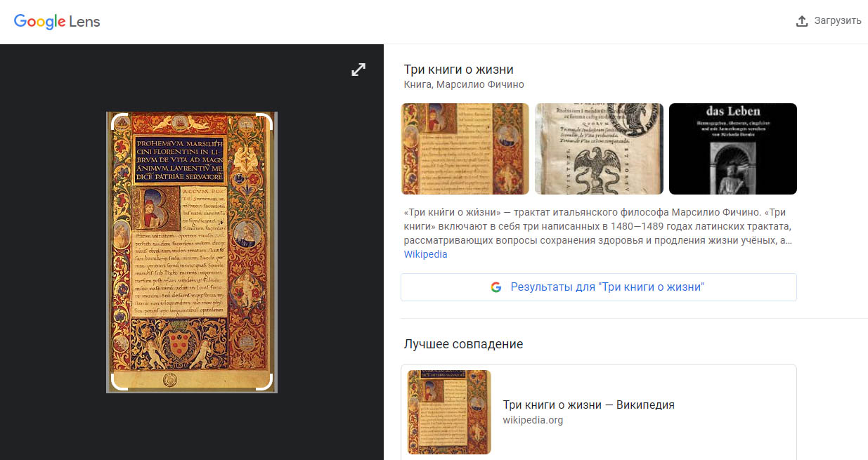Open the eagle emblem book page thumbnail
Screen dimensions: 868x460
point(599,149)
